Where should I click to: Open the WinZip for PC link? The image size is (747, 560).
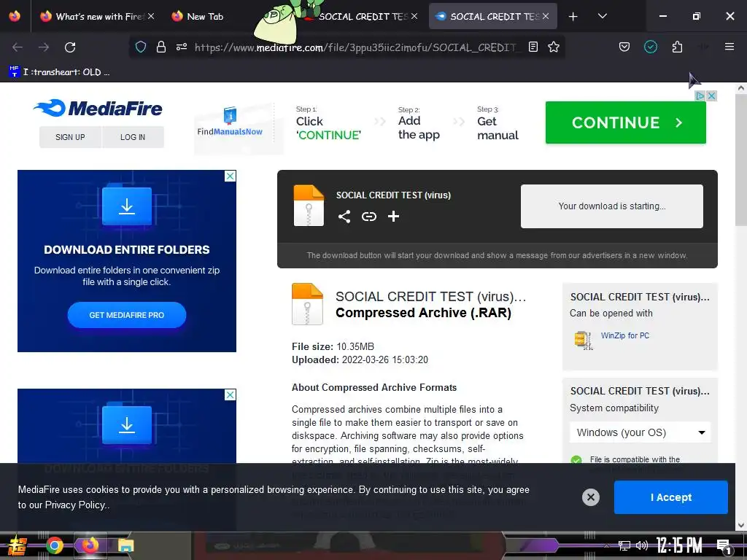pyautogui.click(x=624, y=335)
